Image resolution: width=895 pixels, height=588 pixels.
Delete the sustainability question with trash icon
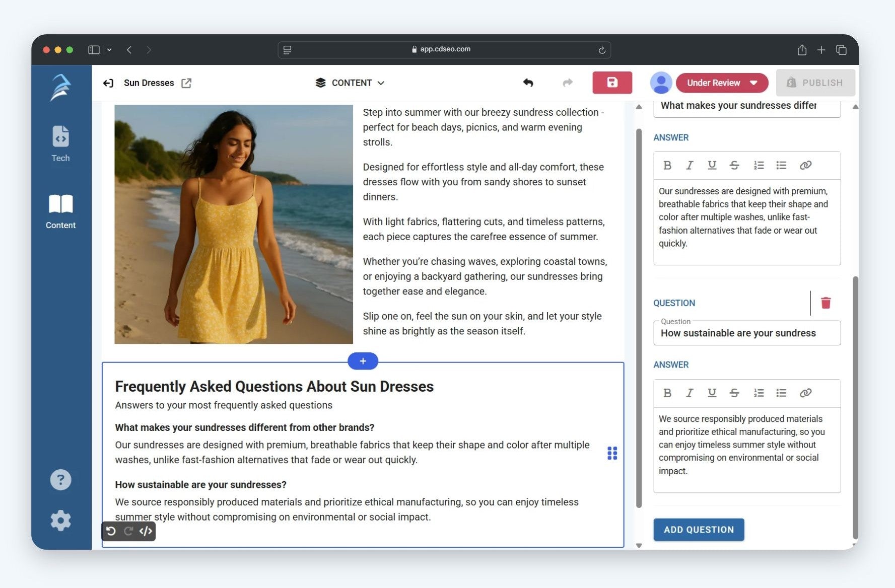tap(825, 303)
